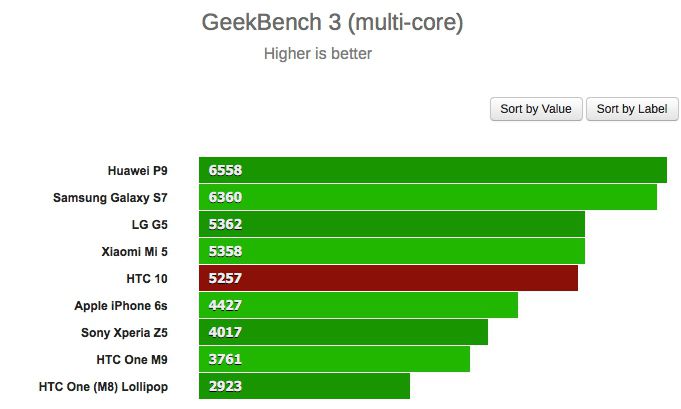The image size is (681, 409).
Task: Select the Apple iPhone 6s label text
Action: [x=128, y=305]
